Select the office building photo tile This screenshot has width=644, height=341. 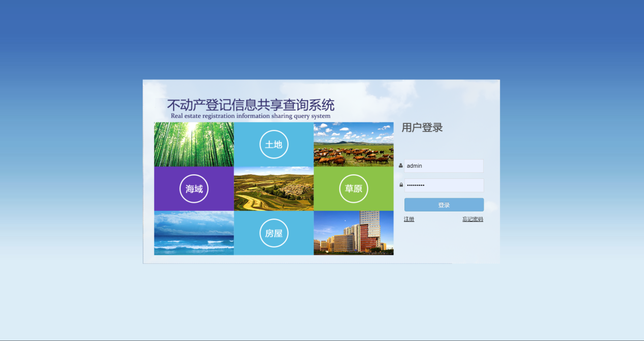pos(354,233)
